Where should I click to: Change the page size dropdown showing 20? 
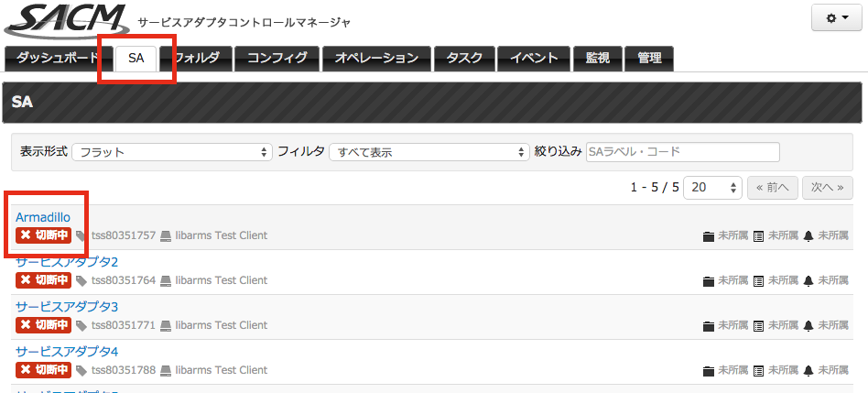coord(712,188)
